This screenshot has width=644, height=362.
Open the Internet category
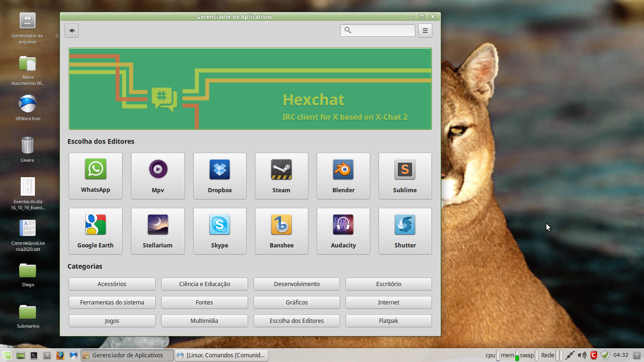(388, 302)
